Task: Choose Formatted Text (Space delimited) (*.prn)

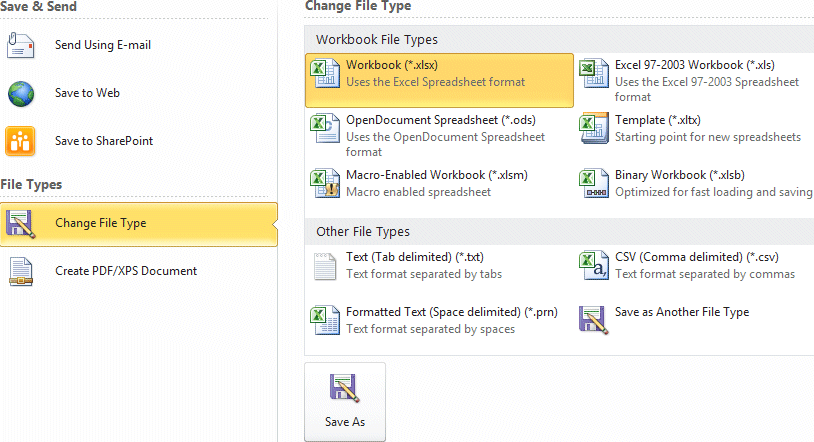Action: (x=449, y=312)
